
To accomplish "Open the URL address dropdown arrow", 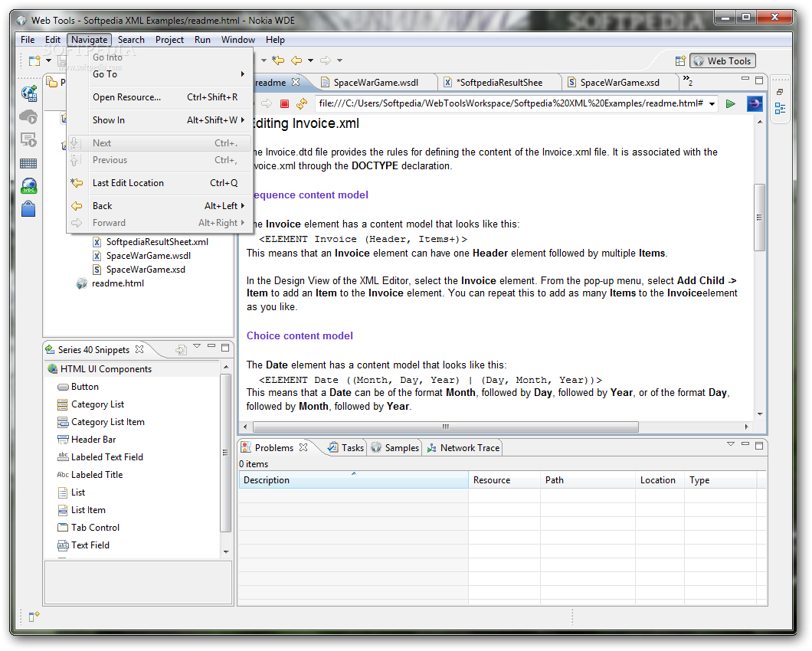I will pos(712,104).
